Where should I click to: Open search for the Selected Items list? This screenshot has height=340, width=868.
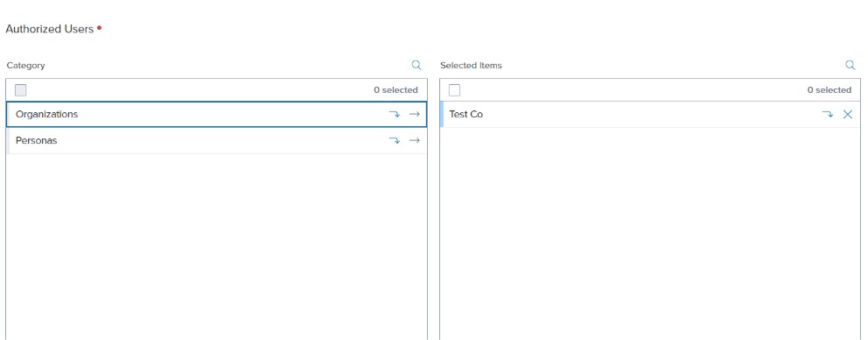(850, 66)
